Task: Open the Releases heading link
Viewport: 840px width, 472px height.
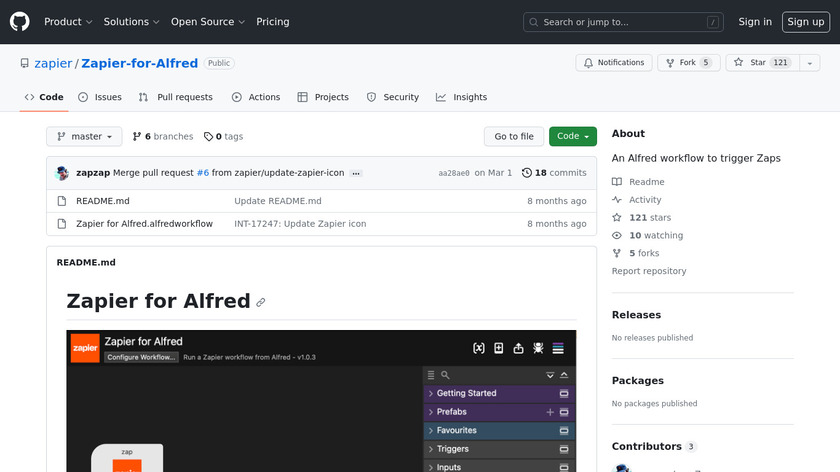Action: click(x=636, y=315)
